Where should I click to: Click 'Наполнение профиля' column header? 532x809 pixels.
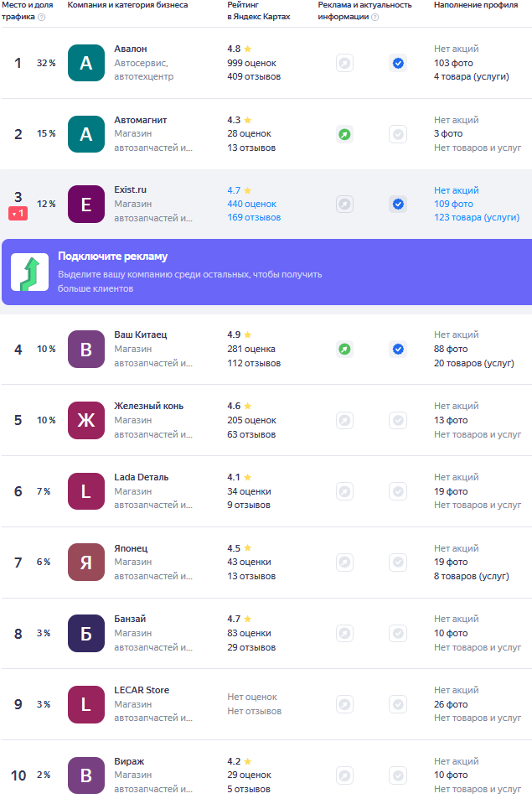[x=475, y=5]
